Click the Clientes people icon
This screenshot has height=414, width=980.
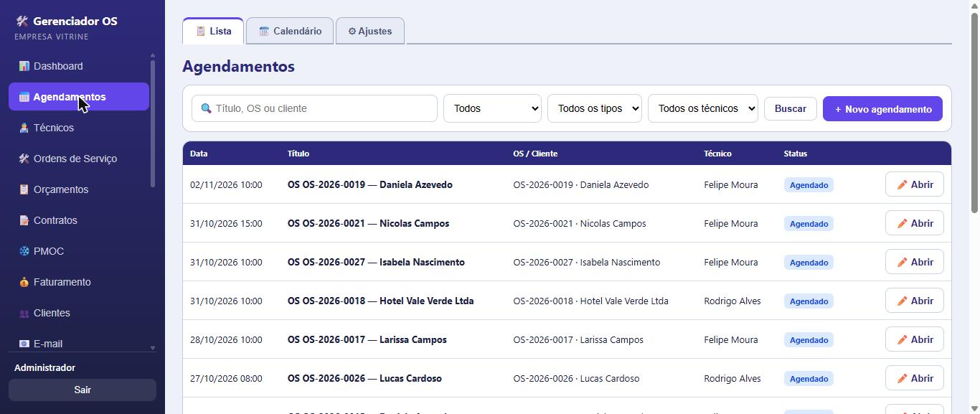(x=24, y=313)
